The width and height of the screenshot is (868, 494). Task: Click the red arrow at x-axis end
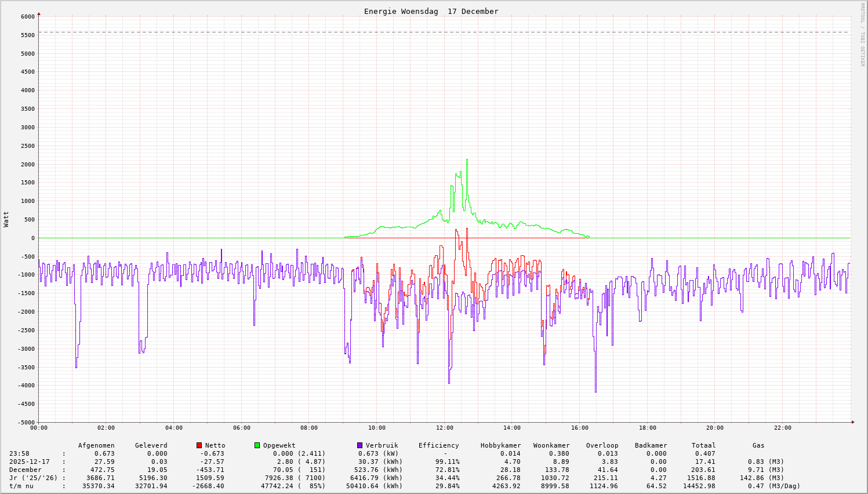click(x=852, y=422)
